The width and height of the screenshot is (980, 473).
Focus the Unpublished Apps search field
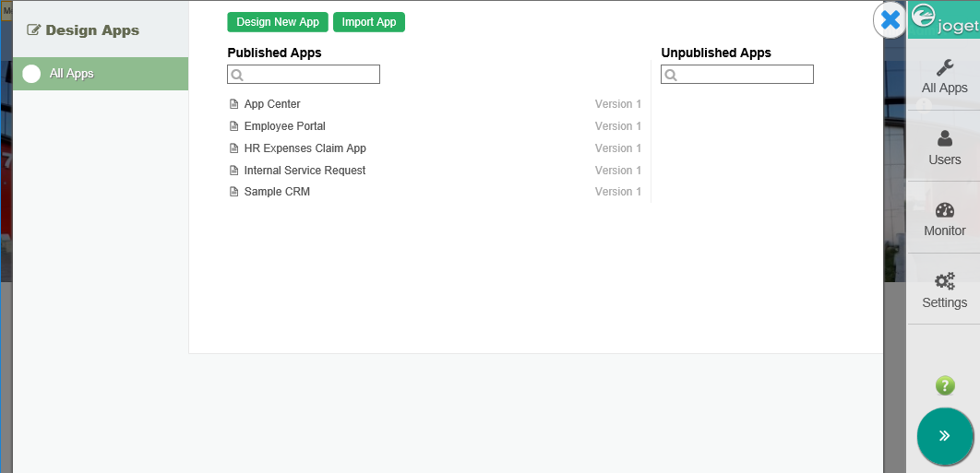[744, 75]
